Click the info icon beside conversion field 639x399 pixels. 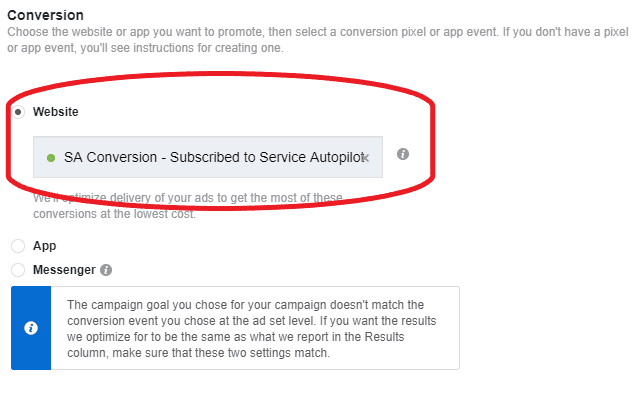pos(403,154)
